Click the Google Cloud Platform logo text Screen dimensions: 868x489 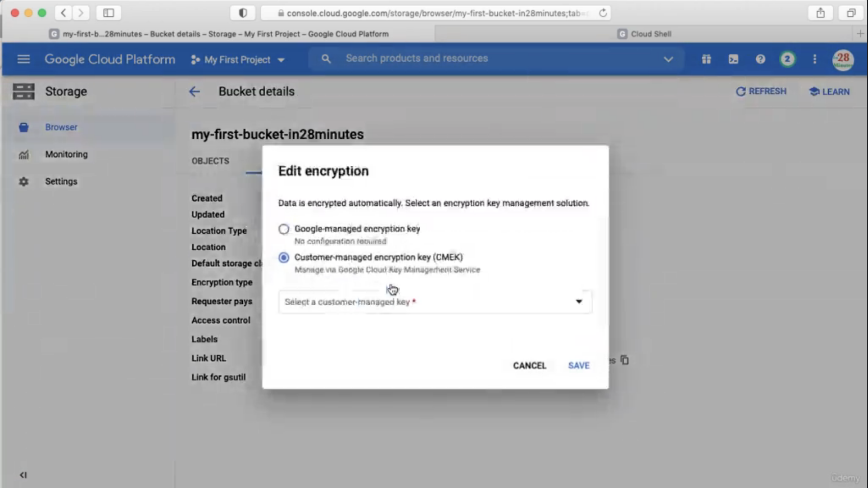(x=110, y=59)
